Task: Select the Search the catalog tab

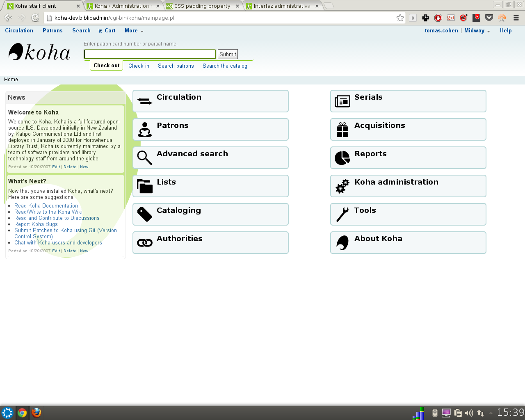Action: click(x=225, y=66)
